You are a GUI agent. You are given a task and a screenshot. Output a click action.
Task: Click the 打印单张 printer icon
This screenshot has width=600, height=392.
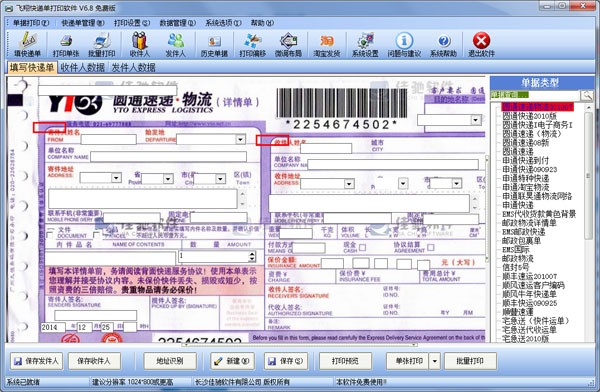tap(66, 44)
